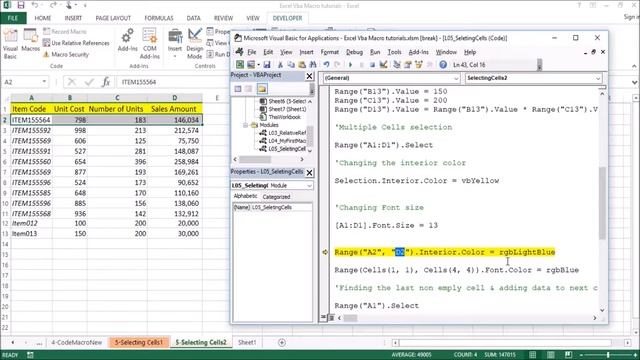
Task: Toggle Design Mode in Excel ribbon
Action: 195,44
